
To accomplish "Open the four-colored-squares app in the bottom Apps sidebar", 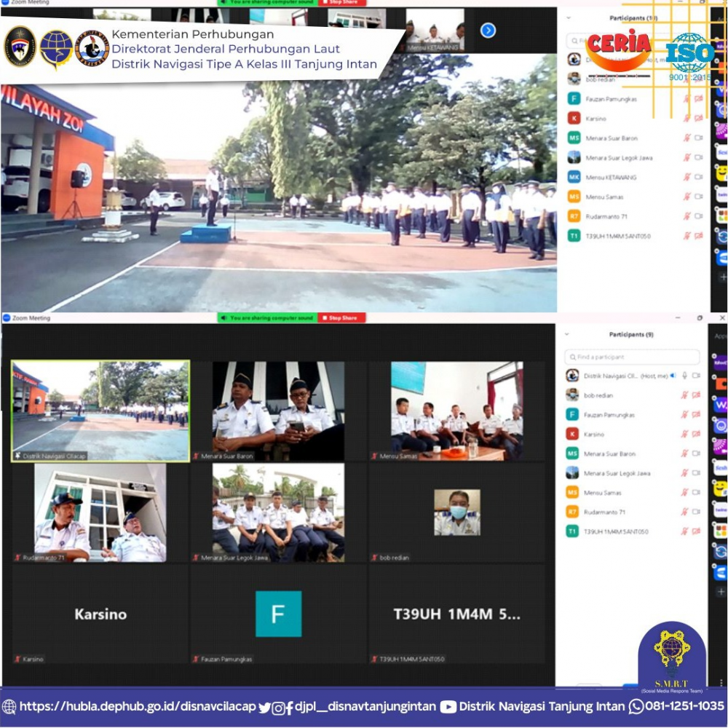I will (x=721, y=530).
